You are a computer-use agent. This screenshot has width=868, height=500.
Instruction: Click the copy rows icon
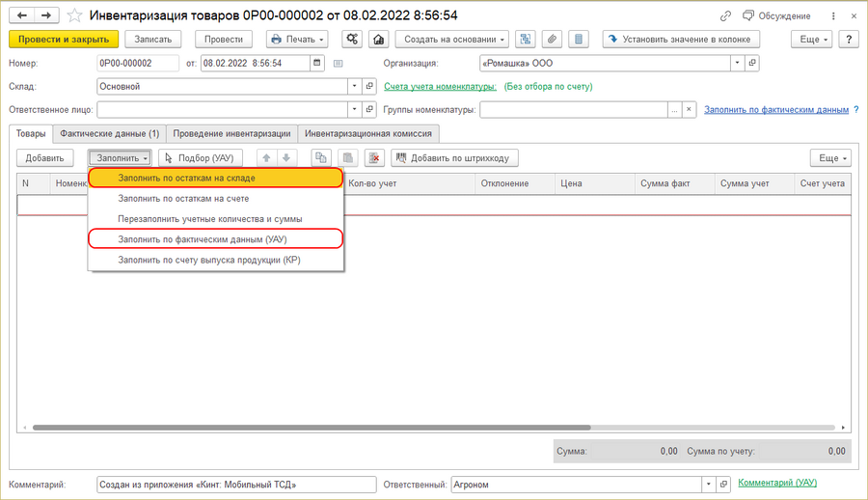coord(320,158)
